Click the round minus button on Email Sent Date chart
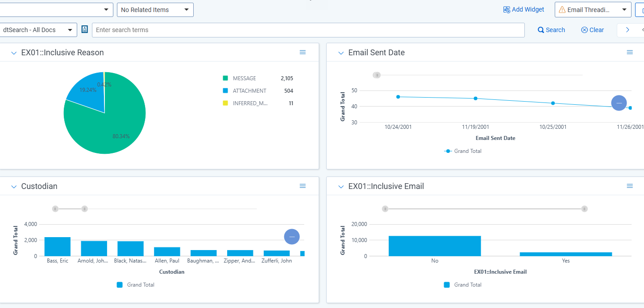 coord(619,103)
